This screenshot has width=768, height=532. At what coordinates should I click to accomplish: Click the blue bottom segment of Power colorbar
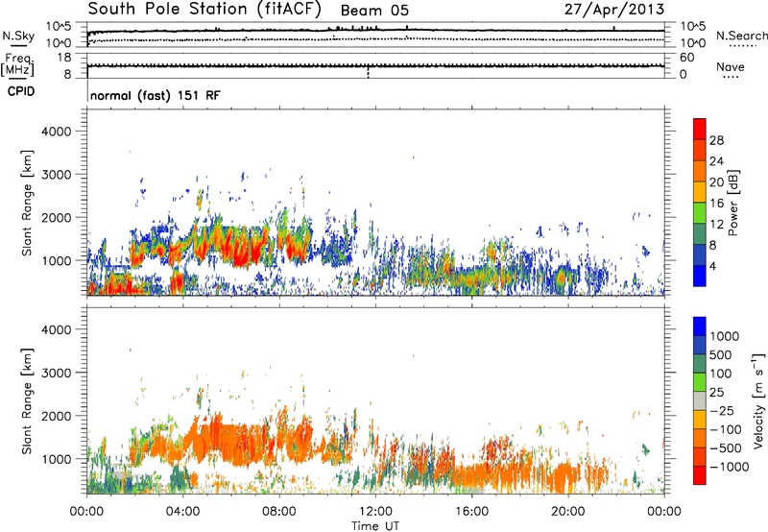[700, 276]
